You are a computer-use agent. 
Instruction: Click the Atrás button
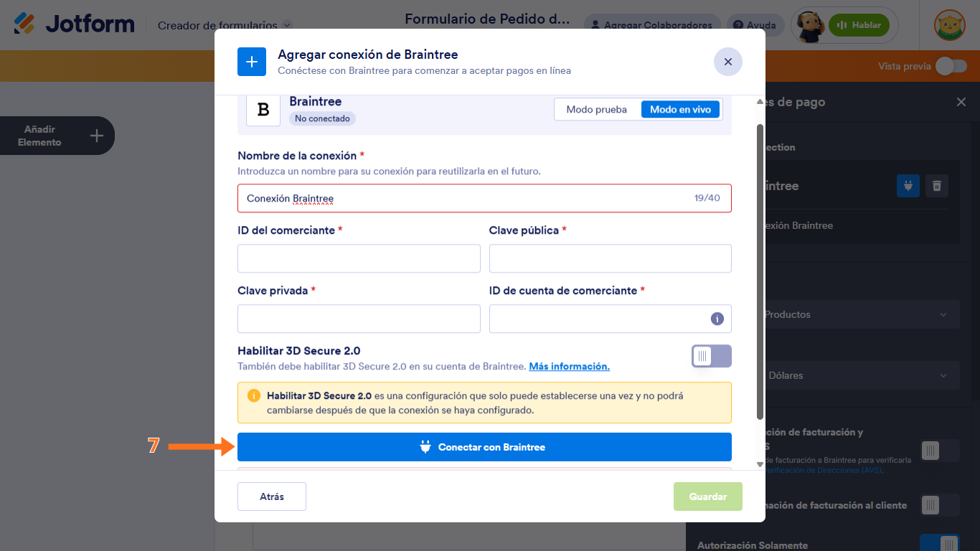272,496
